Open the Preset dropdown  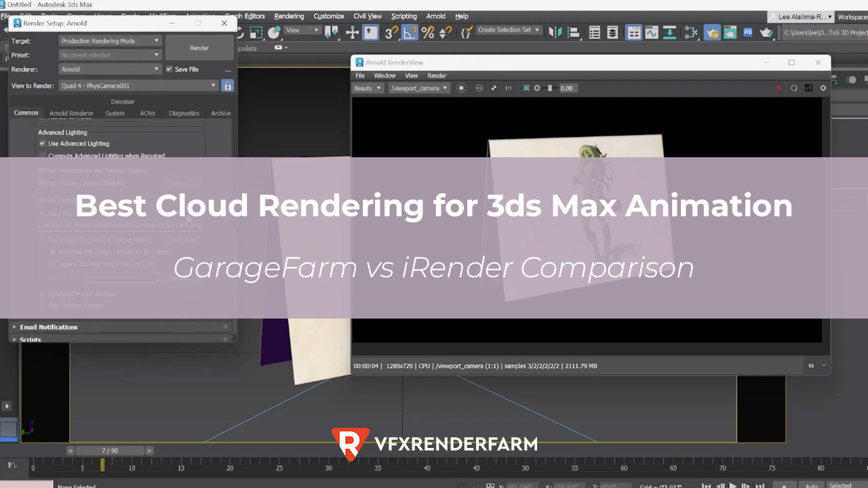pos(110,55)
